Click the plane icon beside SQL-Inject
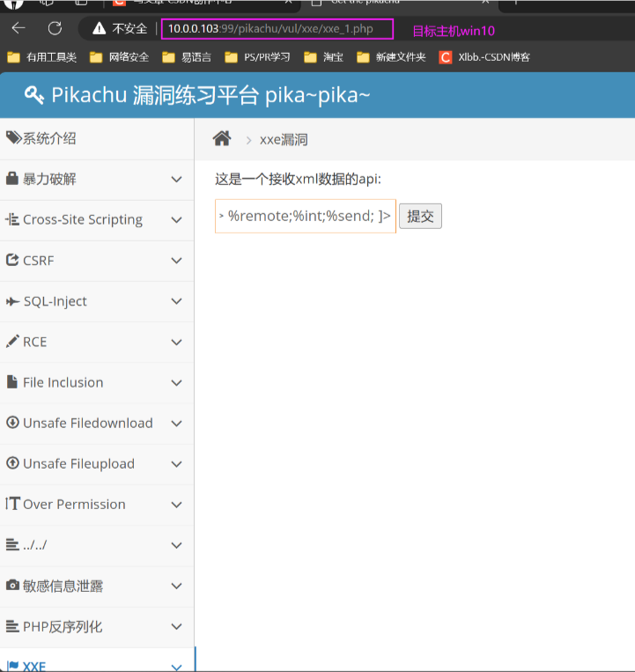The height and width of the screenshot is (672, 635). pos(13,301)
